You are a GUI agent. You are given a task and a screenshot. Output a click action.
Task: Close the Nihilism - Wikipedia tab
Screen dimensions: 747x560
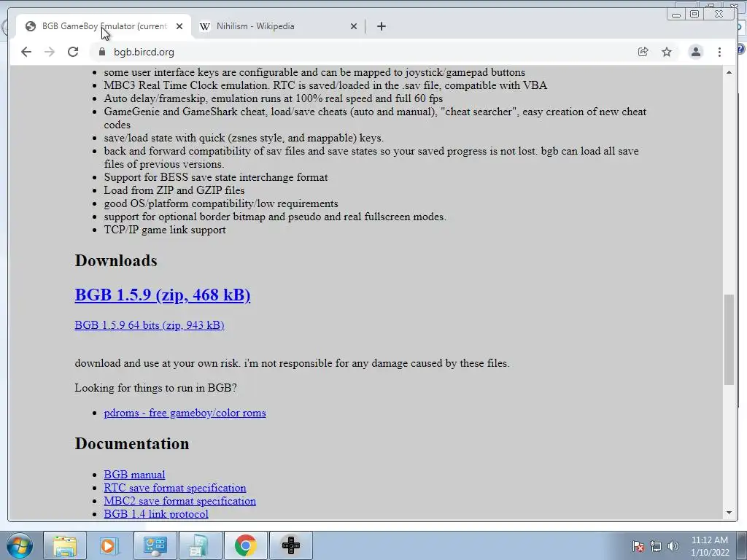[354, 26]
